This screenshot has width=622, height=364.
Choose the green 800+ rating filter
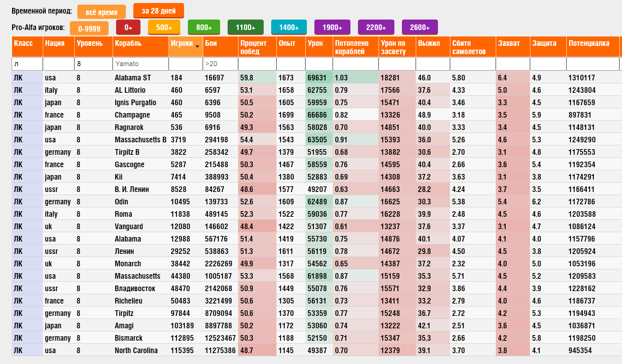tap(204, 27)
